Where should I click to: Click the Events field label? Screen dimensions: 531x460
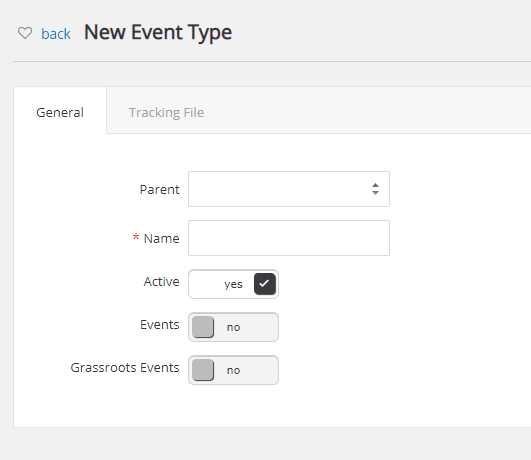click(x=160, y=325)
